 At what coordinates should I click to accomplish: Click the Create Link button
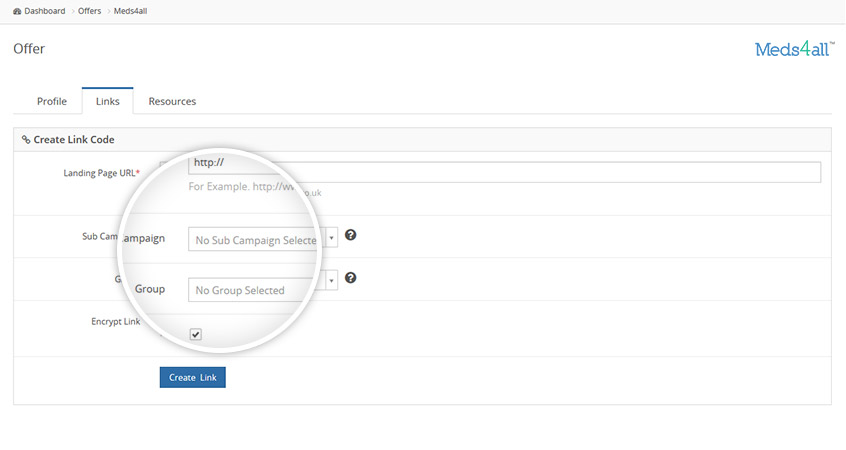(x=193, y=377)
